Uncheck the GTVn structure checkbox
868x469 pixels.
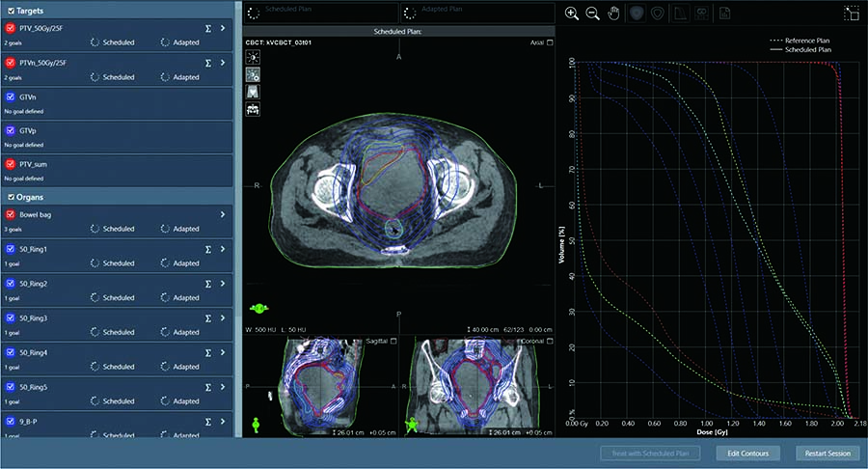click(10, 97)
